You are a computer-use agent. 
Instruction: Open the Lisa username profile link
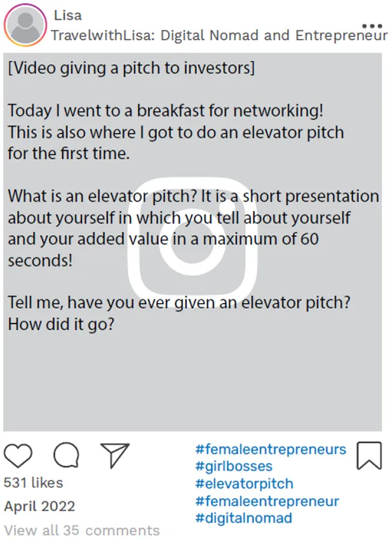coord(67,15)
